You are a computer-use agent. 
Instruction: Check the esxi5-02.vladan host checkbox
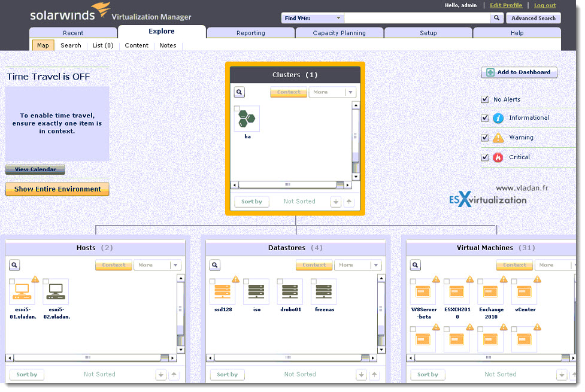(46, 282)
